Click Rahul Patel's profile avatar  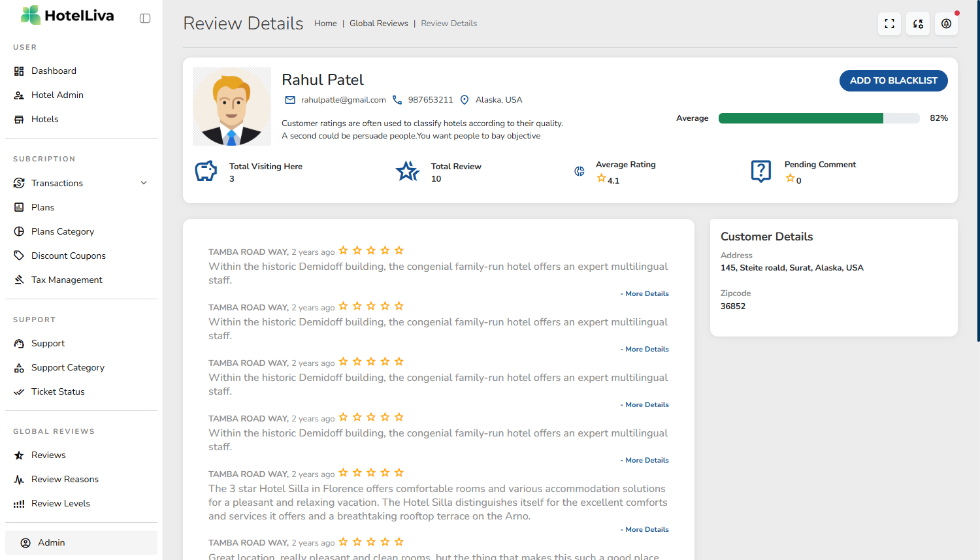(232, 107)
